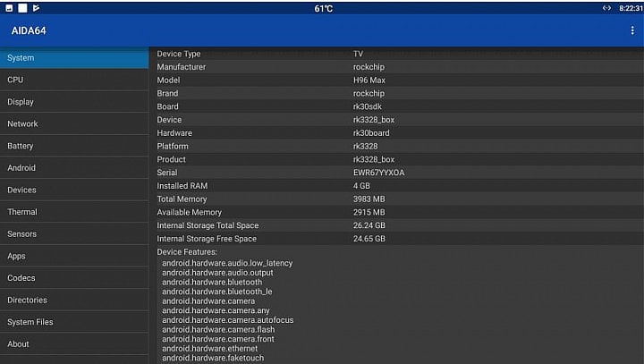Select android.hardware.camera.any feature line
The image size is (644, 364).
coord(216,310)
